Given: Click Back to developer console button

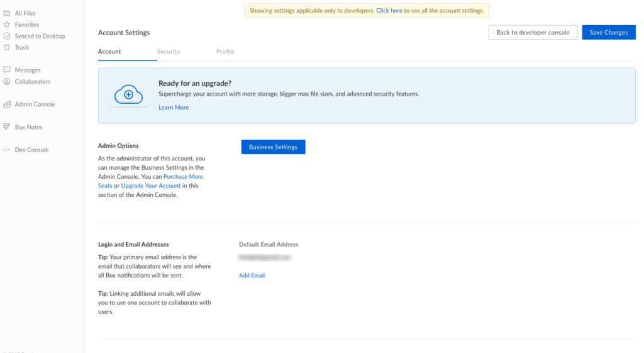Looking at the screenshot, I should [533, 33].
